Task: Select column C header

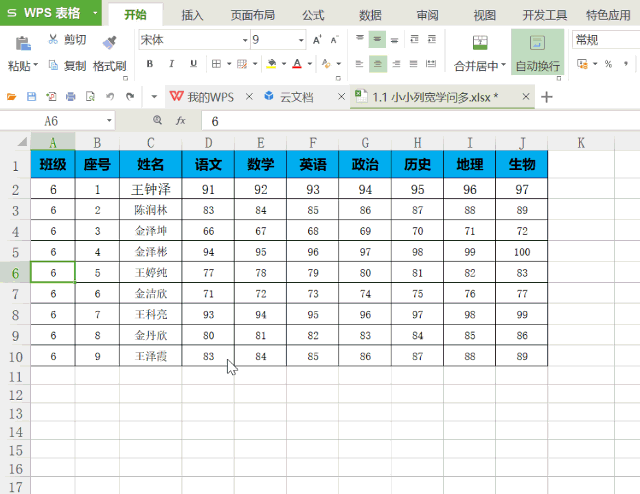Action: [x=151, y=142]
